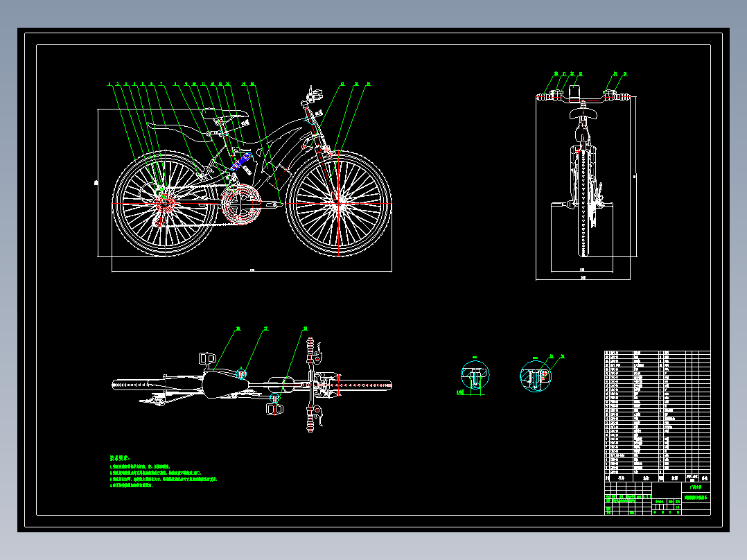Click the front wheel in the side view
This screenshot has height=560, width=747.
(338, 204)
